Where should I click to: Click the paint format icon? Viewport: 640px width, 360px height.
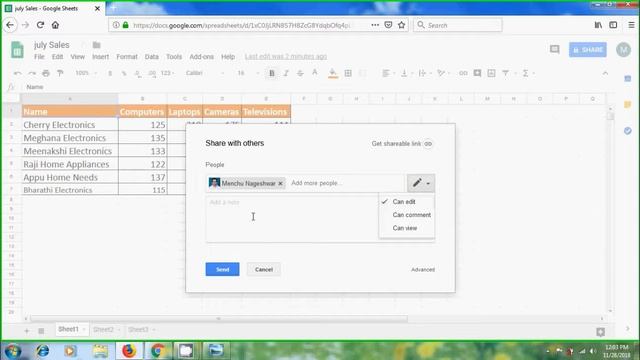60,73
